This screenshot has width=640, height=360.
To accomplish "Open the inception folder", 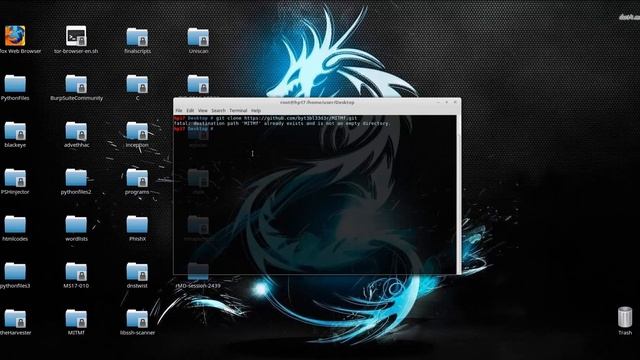I will click(x=137, y=131).
